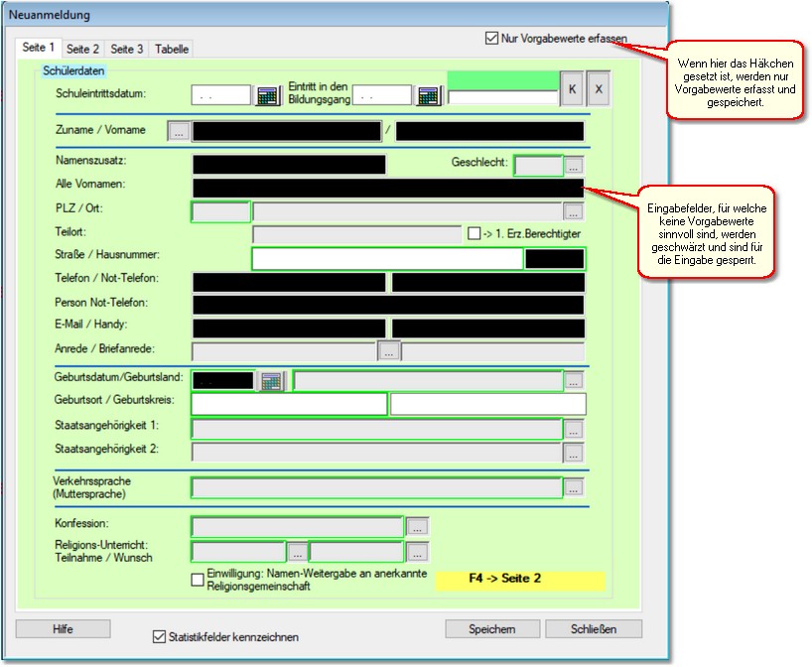This screenshot has width=812, height=667.
Task: Expand Verkehrssprache selection list
Action: [x=573, y=487]
